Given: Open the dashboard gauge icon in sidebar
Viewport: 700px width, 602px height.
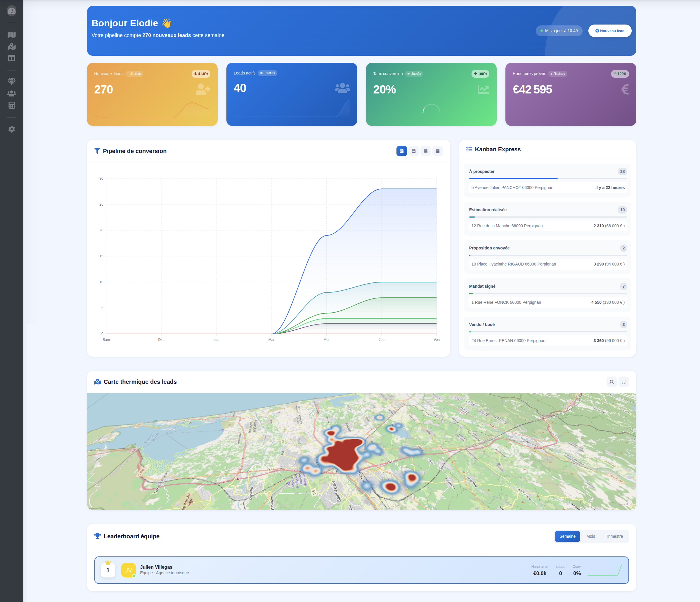Looking at the screenshot, I should (x=11, y=11).
